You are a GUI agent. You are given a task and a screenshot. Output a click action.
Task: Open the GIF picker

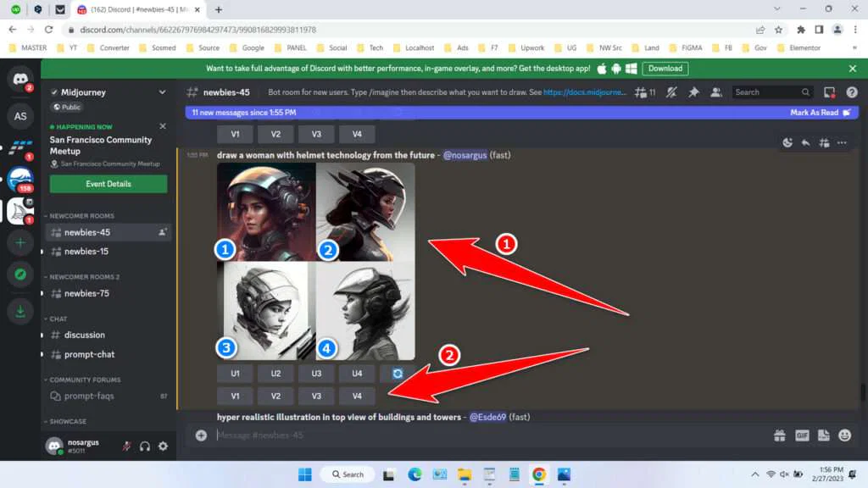[802, 435]
